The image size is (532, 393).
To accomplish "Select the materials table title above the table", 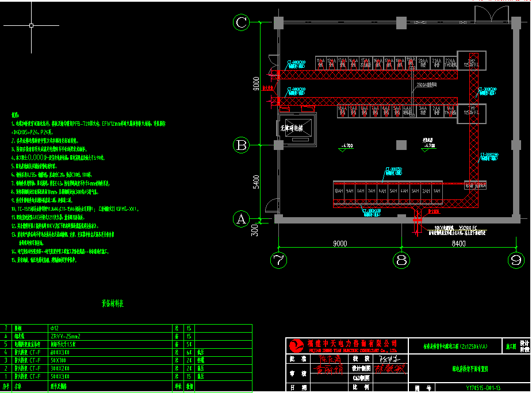I will pyautogui.click(x=113, y=303).
